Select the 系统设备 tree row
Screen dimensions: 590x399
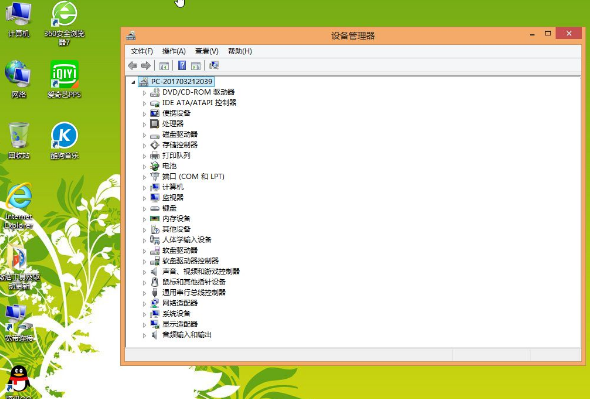[x=176, y=313]
